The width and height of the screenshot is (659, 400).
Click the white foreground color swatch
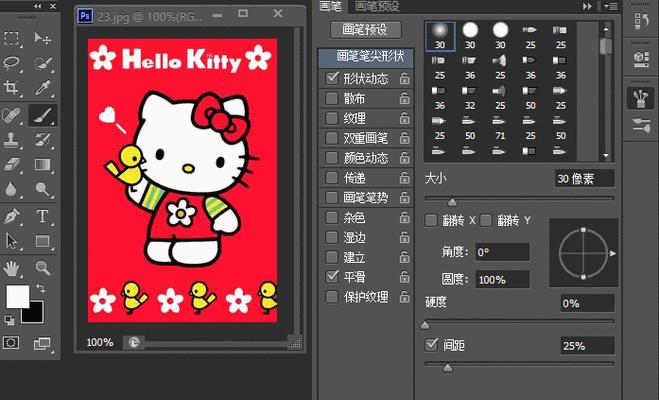(x=18, y=297)
